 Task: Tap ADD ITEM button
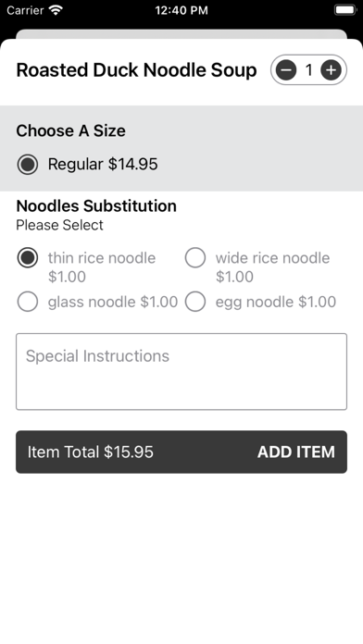pos(296,452)
